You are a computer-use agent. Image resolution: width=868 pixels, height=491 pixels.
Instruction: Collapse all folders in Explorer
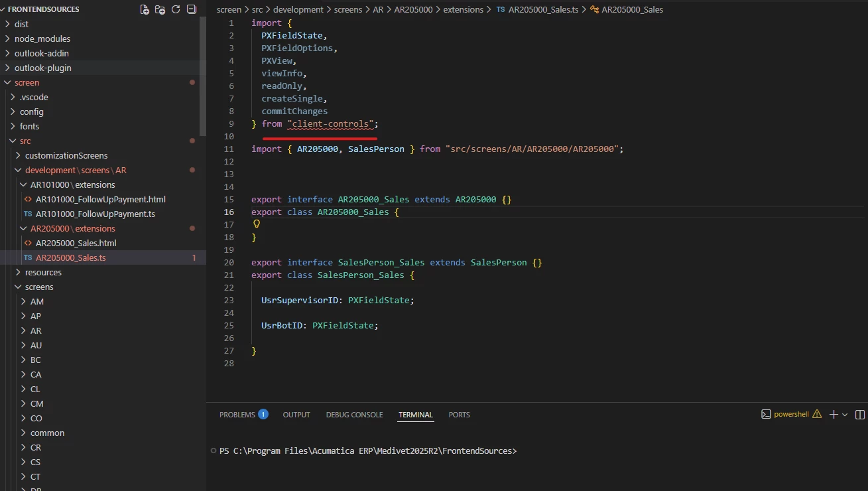[192, 9]
